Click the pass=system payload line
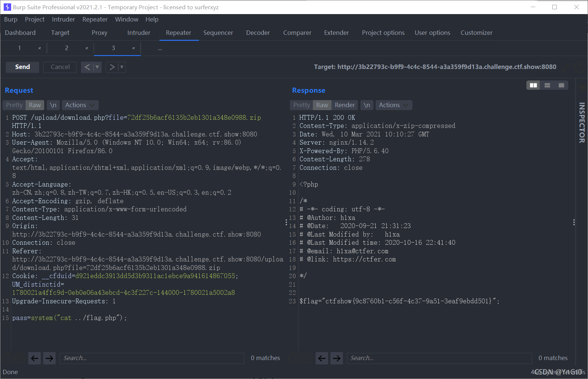 pyautogui.click(x=69, y=318)
